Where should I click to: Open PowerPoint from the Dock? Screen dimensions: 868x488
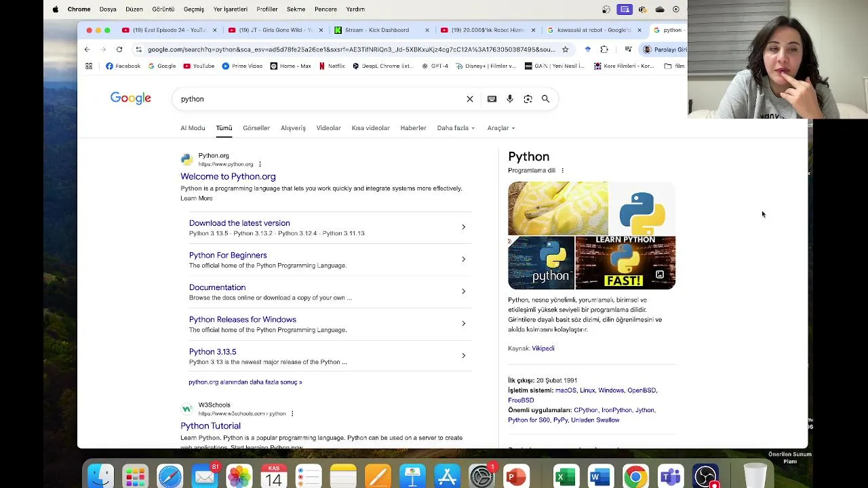tap(516, 476)
